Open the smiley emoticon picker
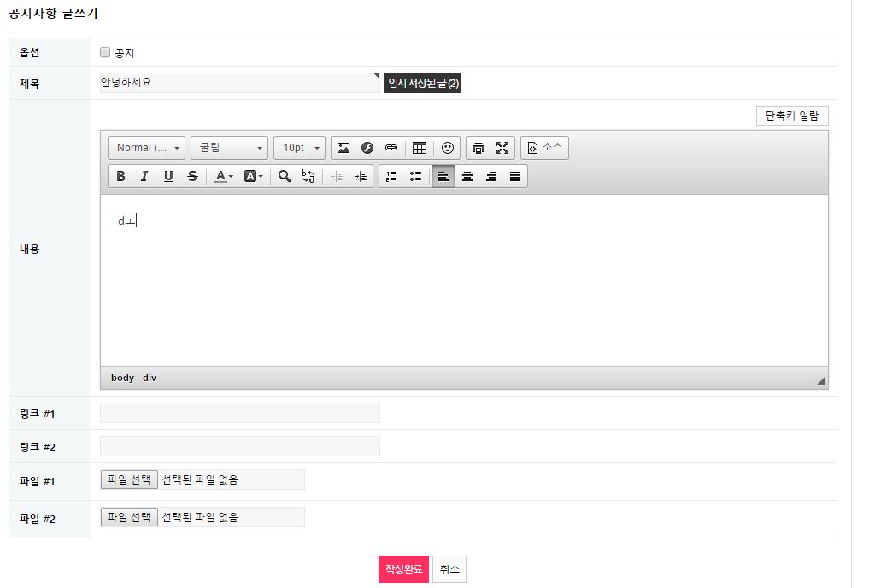Image resolution: width=875 pixels, height=588 pixels. pos(448,148)
